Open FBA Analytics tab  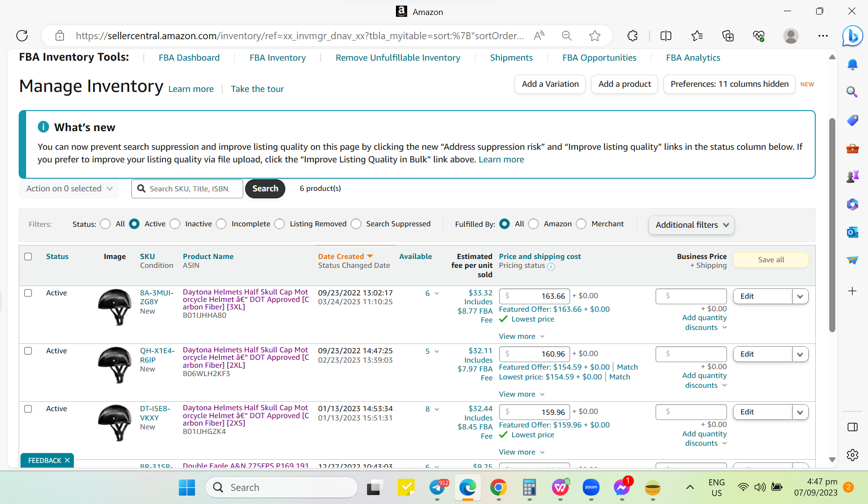tap(693, 57)
